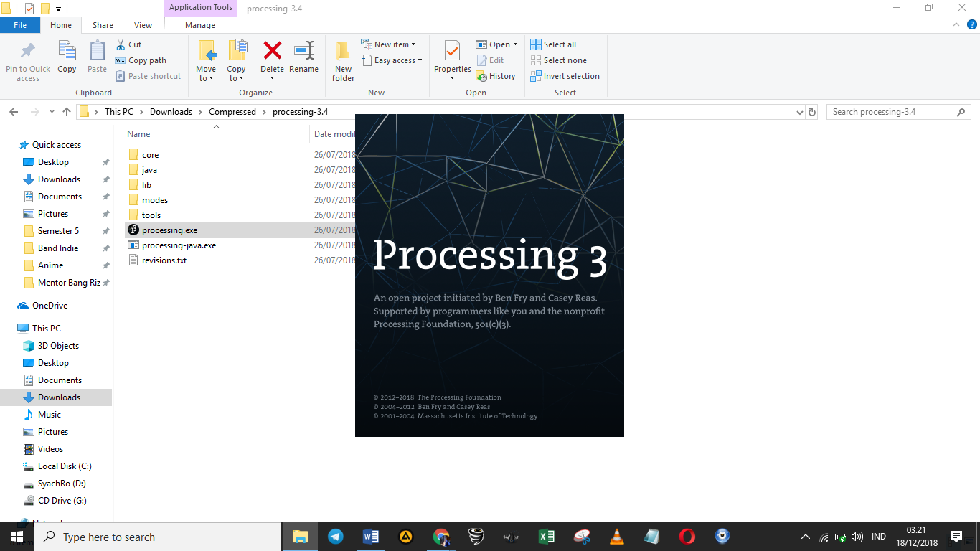Click inside the Search processing-3.4 box
980x551 pixels.
coord(890,111)
